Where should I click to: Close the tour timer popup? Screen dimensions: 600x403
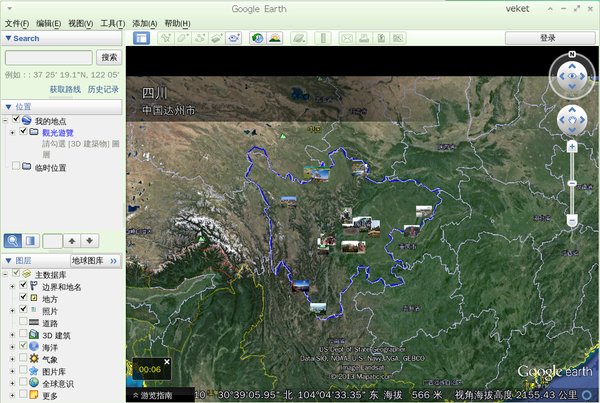click(167, 361)
